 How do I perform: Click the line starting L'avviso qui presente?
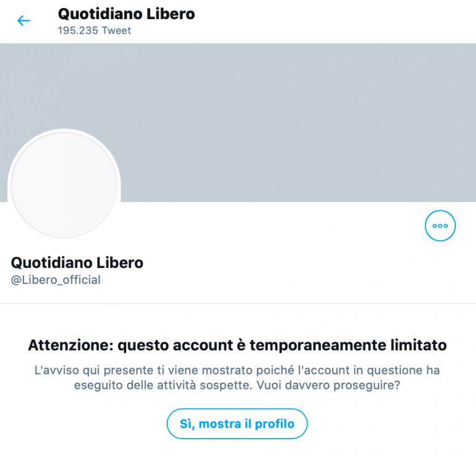pos(237,370)
